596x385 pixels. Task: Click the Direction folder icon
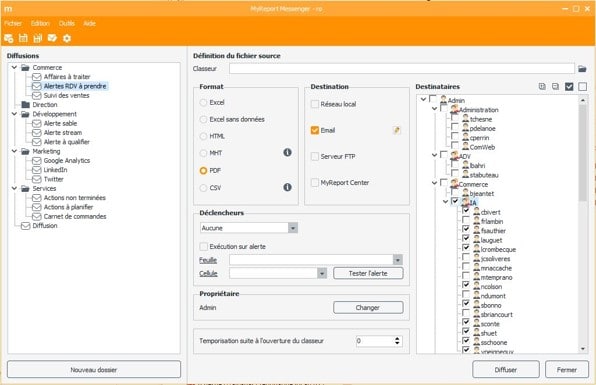coord(25,105)
